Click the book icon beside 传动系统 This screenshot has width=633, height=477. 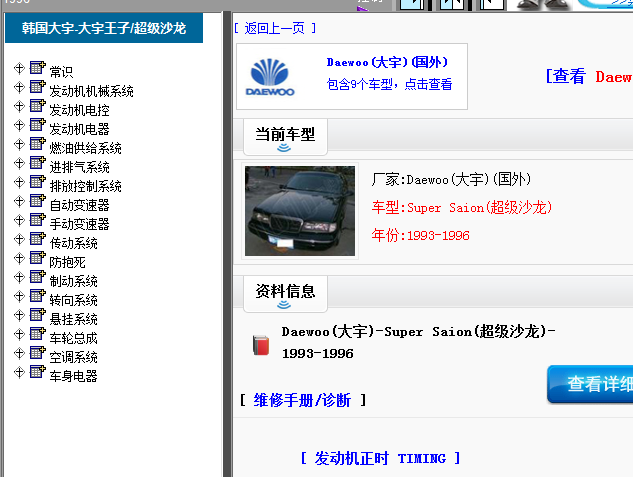(x=38, y=238)
